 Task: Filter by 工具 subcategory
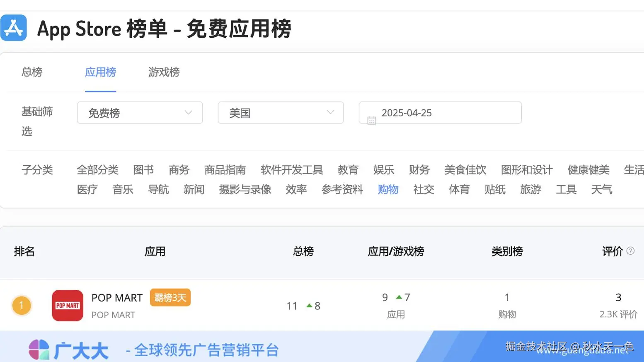[x=567, y=190]
